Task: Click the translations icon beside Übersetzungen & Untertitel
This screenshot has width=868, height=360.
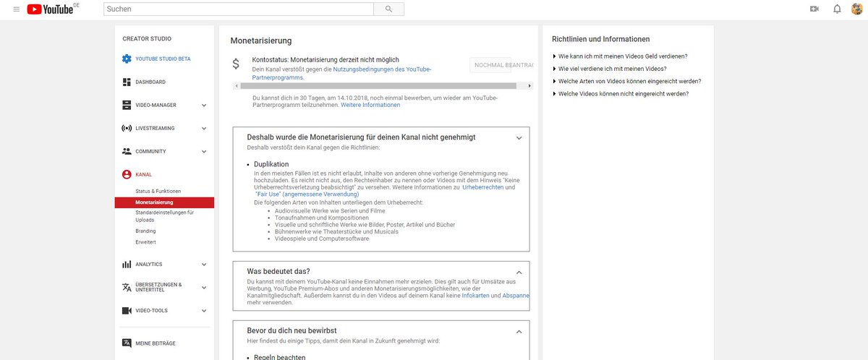Action: tap(127, 287)
